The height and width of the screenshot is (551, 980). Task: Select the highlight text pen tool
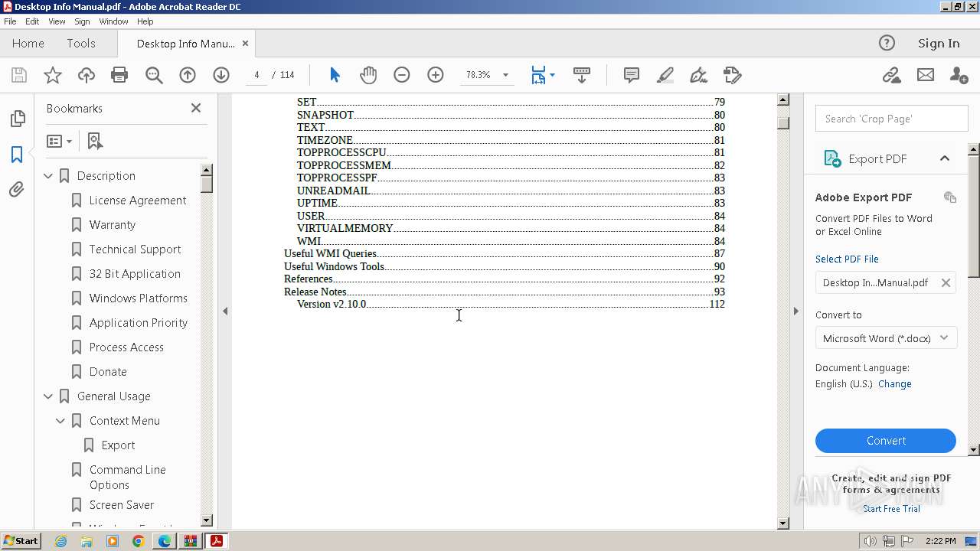point(665,75)
